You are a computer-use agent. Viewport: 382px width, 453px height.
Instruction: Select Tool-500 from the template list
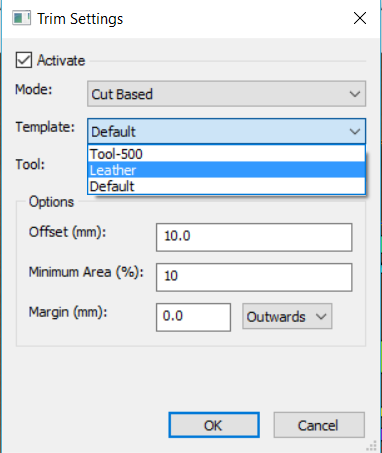point(226,154)
